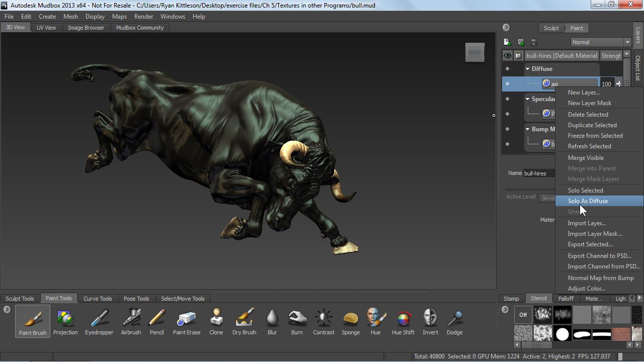Switch to the Stamp tab
Image resolution: width=644 pixels, height=362 pixels.
(x=511, y=299)
